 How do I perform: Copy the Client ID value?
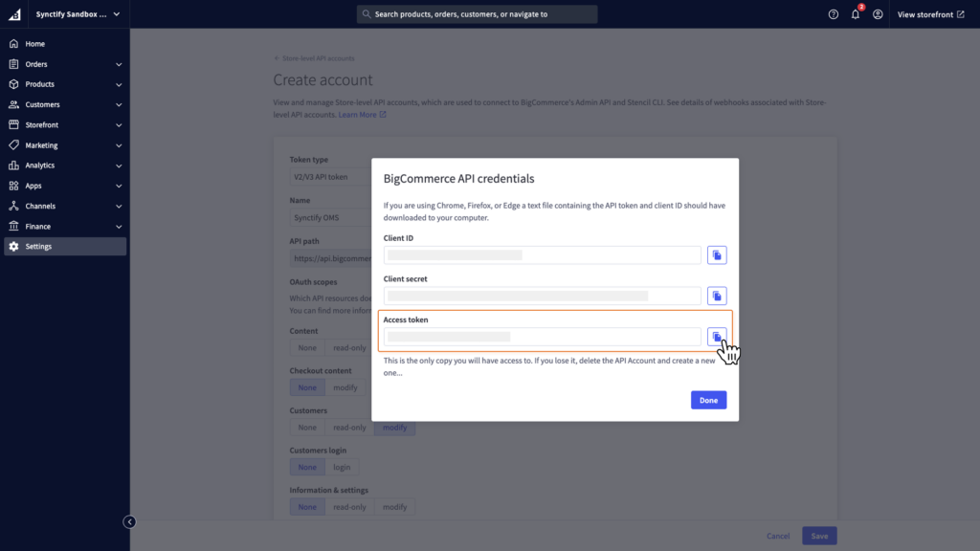[x=717, y=254]
